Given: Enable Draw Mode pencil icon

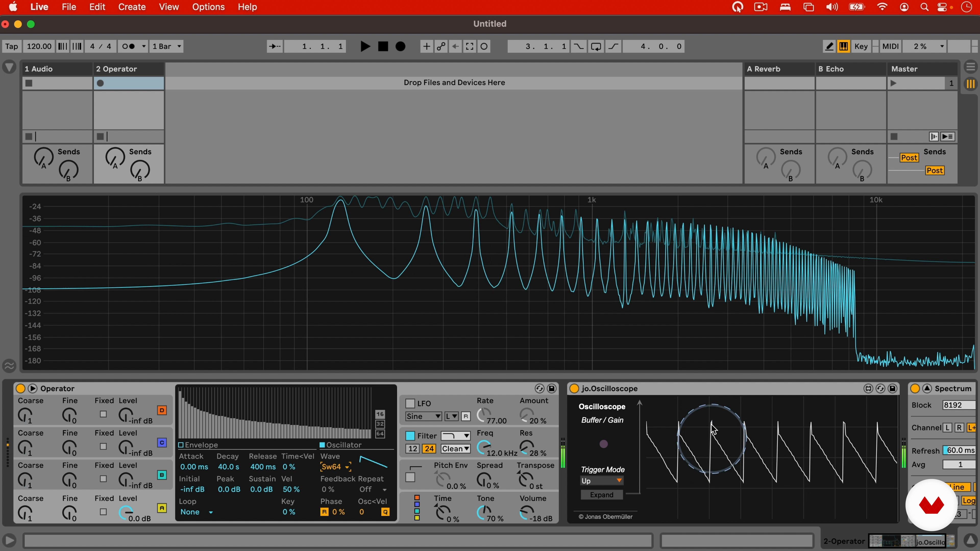Looking at the screenshot, I should (829, 46).
